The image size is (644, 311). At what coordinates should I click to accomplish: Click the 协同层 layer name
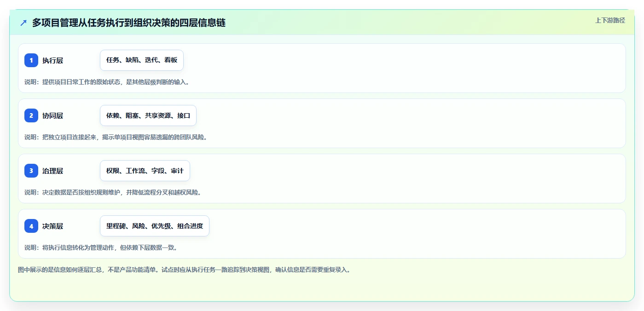click(x=52, y=115)
